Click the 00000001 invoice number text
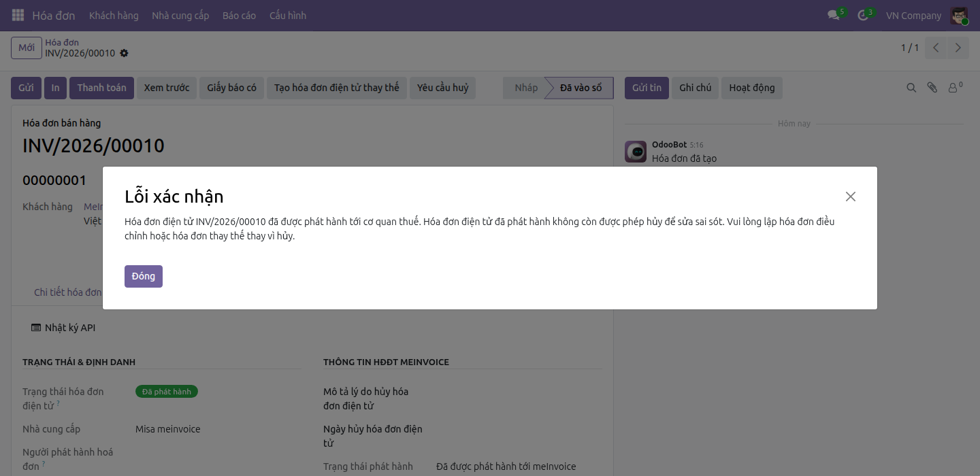The height and width of the screenshot is (476, 980). (x=54, y=180)
